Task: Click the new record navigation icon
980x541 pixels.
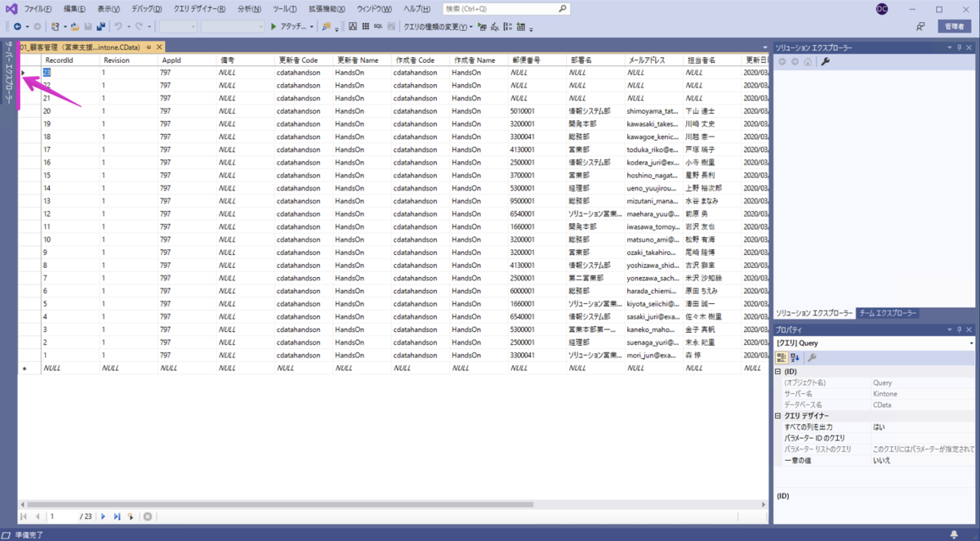Action: click(x=131, y=516)
